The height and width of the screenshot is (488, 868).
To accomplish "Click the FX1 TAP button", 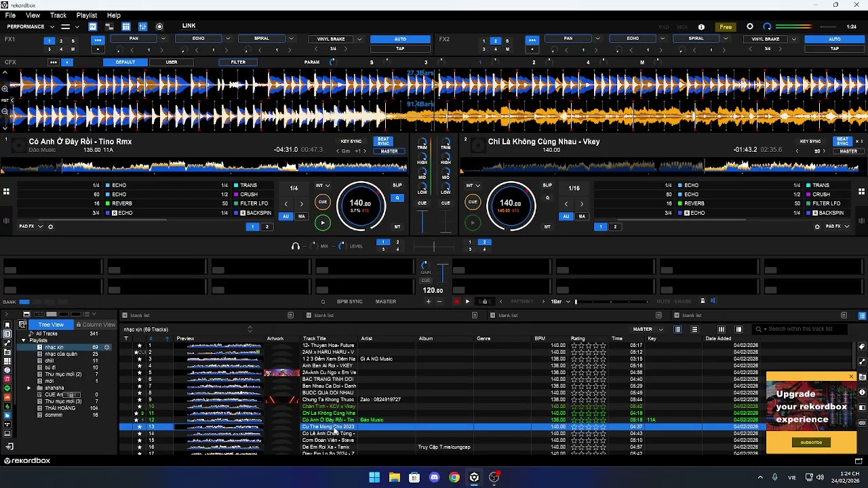I will (400, 49).
